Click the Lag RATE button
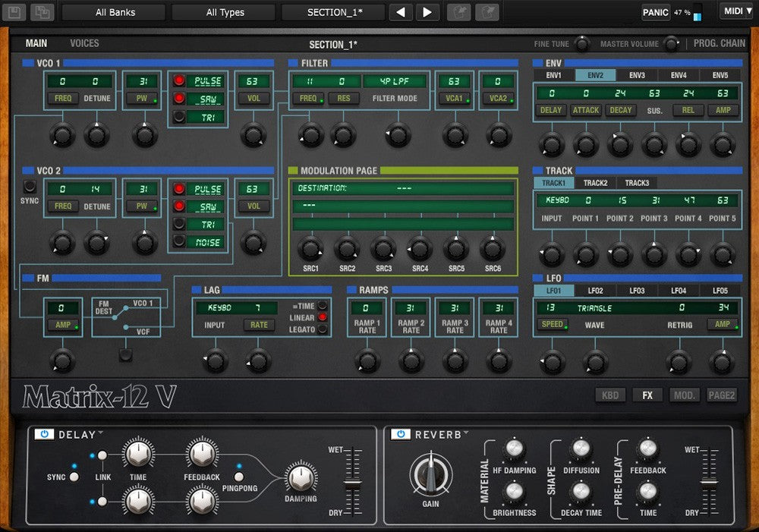 click(x=259, y=325)
